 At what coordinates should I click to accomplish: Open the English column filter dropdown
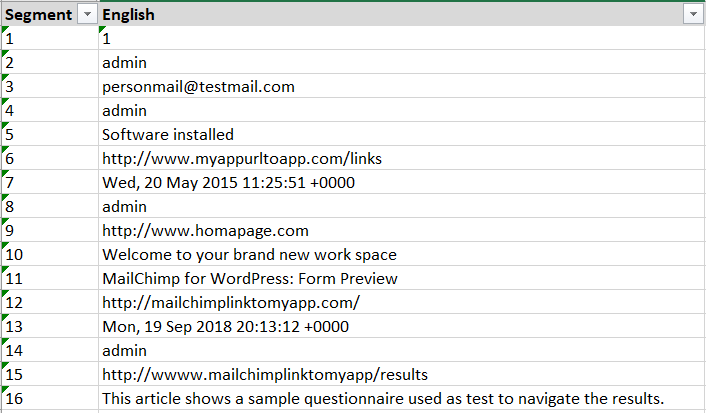(691, 15)
